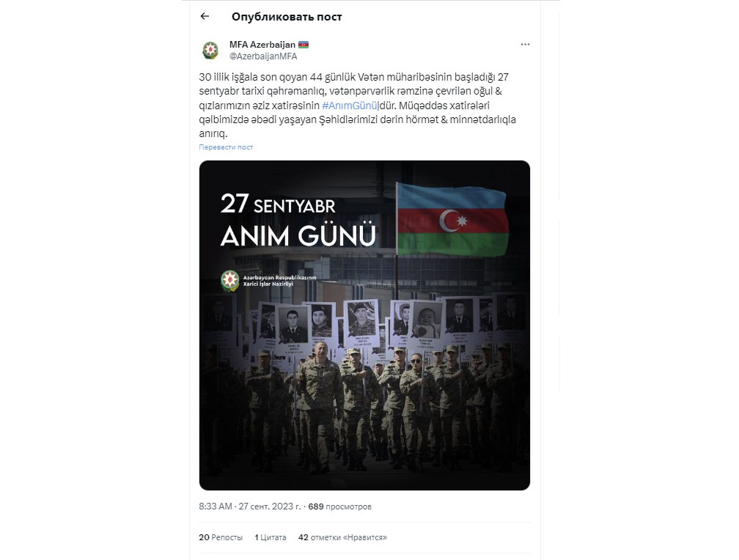The image size is (739, 560).
Task: Go back using the arrow icon
Action: [x=205, y=17]
